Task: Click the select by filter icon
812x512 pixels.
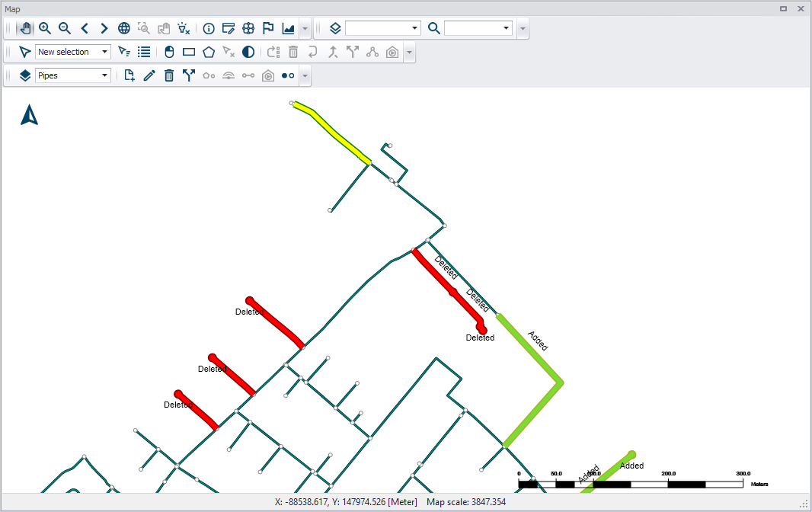Action: [123, 52]
